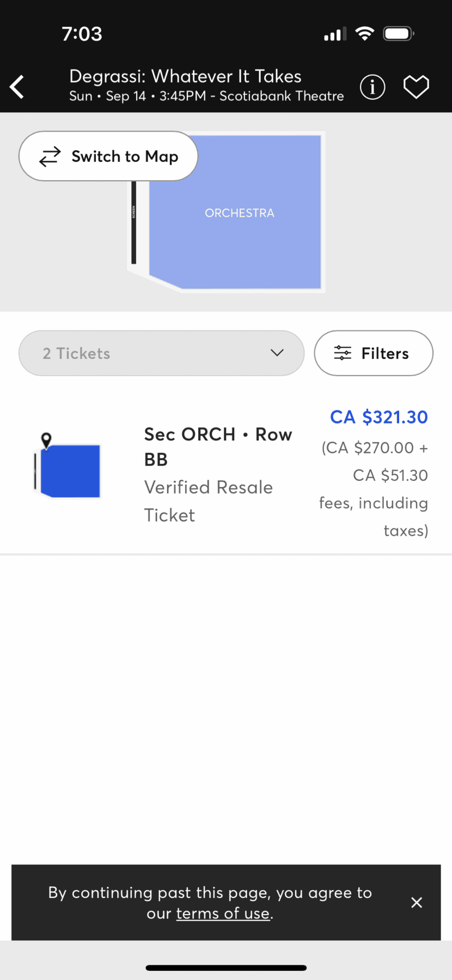The width and height of the screenshot is (452, 980).
Task: Open event info icon
Action: click(372, 87)
